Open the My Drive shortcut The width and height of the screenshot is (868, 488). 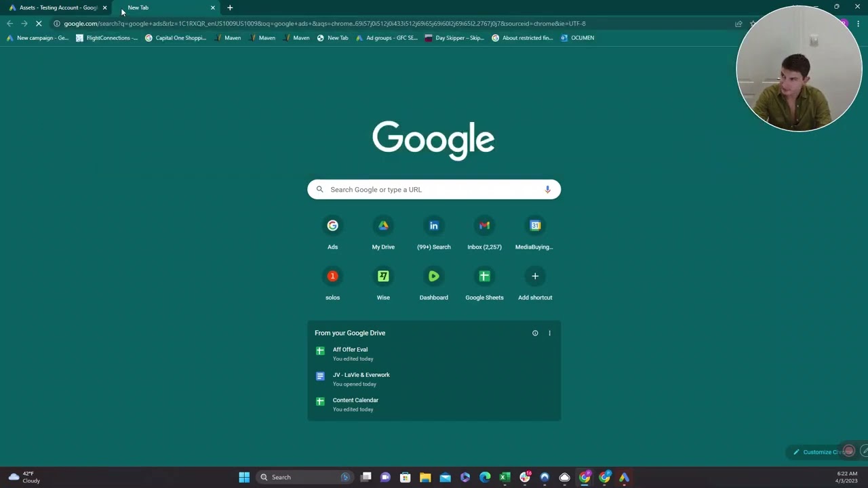[383, 232]
